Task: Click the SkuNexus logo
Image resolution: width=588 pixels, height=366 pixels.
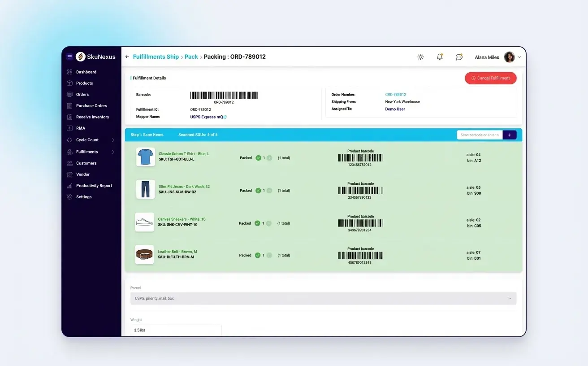Action: click(x=80, y=57)
